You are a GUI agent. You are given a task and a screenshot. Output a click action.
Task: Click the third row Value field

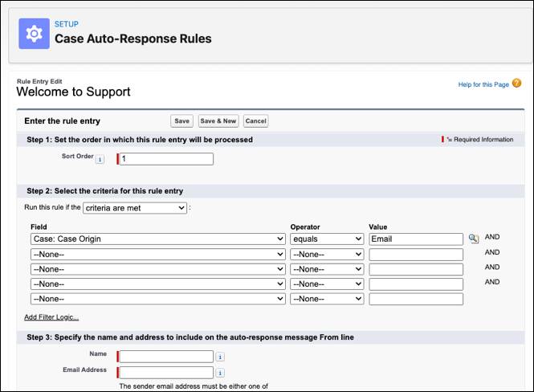(x=416, y=269)
